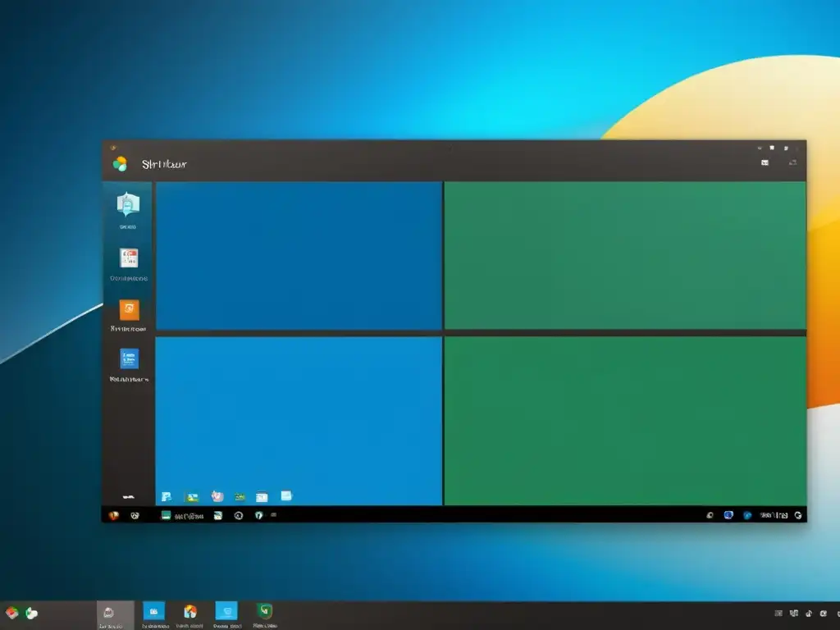840x630 pixels.
Task: Select the lower green pane
Action: (625, 421)
